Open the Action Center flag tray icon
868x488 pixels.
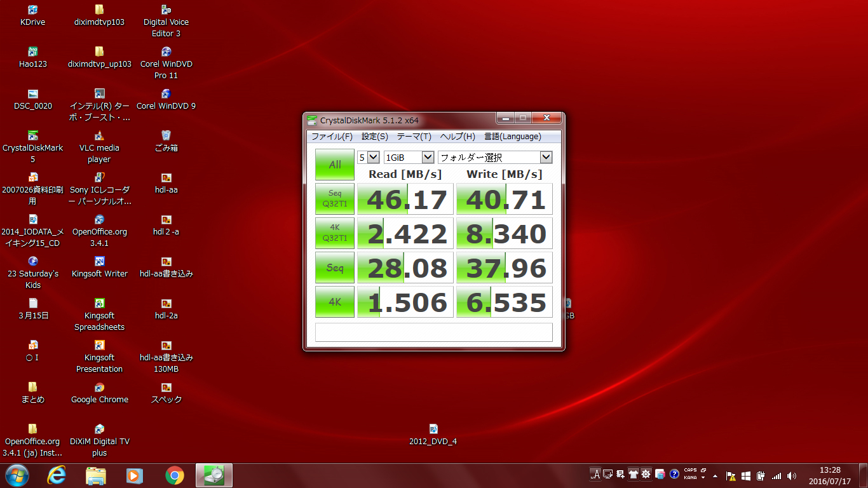[x=731, y=475]
